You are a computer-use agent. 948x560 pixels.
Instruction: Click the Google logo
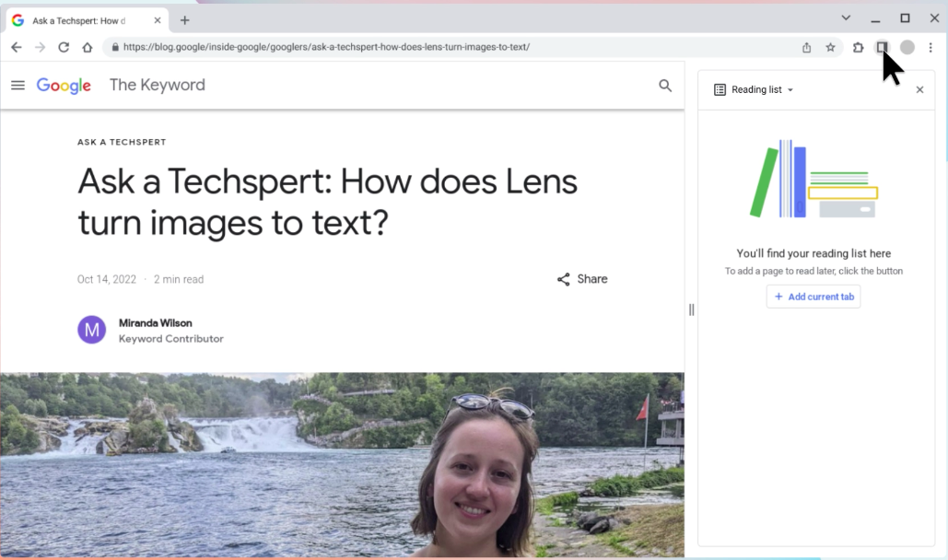coord(64,86)
